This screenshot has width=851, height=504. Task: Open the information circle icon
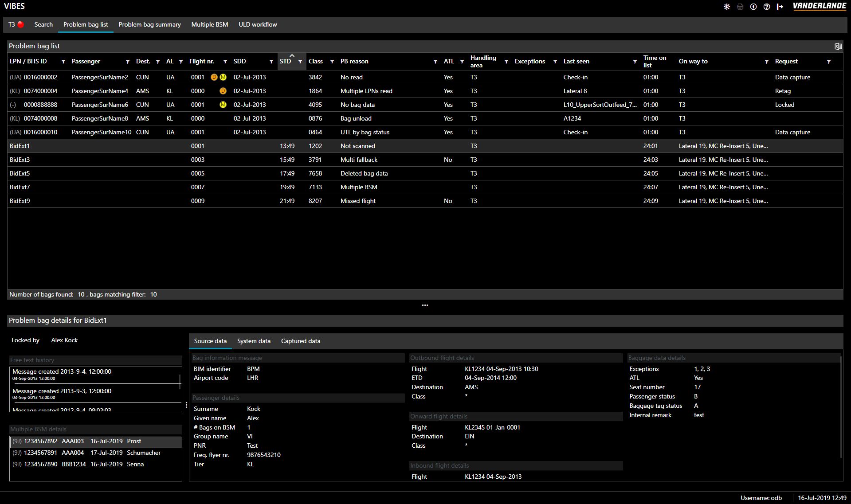pyautogui.click(x=753, y=7)
